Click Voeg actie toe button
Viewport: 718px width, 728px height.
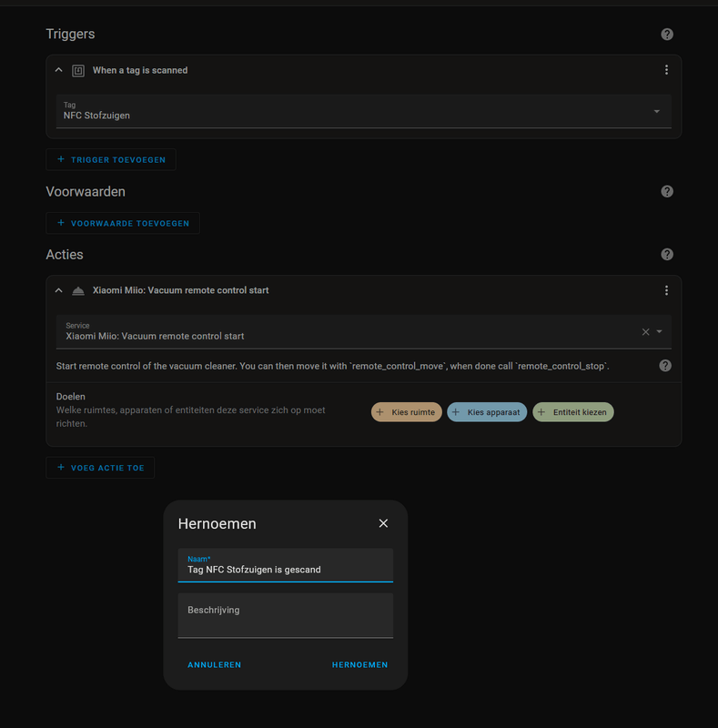point(100,468)
